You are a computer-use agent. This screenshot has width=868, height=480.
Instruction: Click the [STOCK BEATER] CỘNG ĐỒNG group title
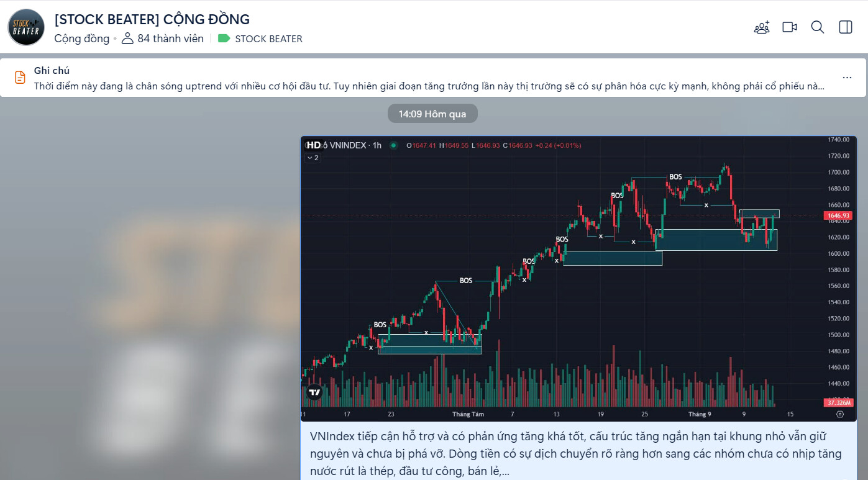152,19
